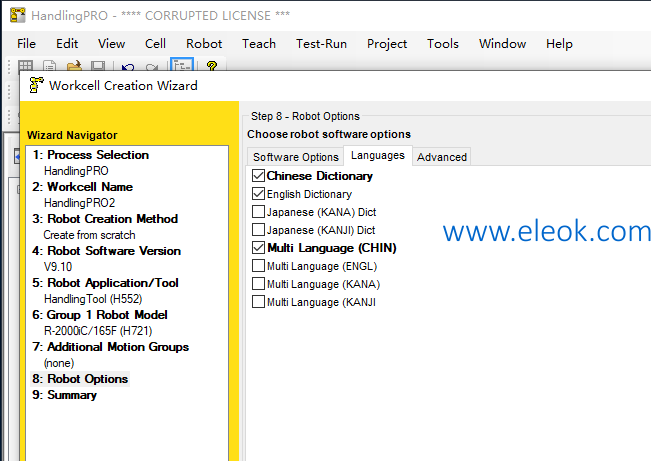Go to step 4: Robot Software Version
This screenshot has width=651, height=461.
(x=106, y=250)
